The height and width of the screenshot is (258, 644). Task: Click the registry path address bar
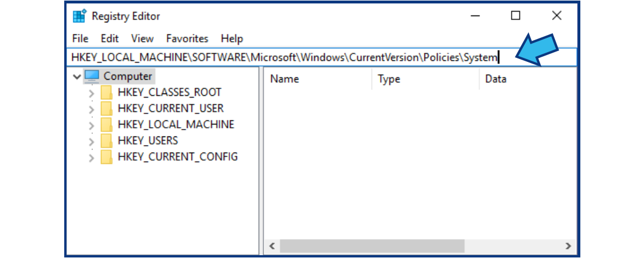[x=322, y=58]
